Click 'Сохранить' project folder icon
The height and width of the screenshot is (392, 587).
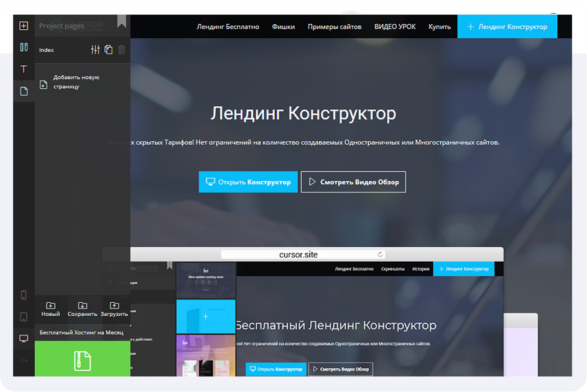pos(82,309)
